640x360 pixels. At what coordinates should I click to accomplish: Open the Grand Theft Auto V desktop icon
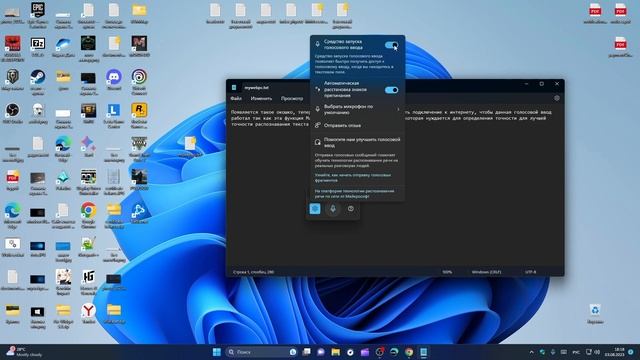click(139, 149)
